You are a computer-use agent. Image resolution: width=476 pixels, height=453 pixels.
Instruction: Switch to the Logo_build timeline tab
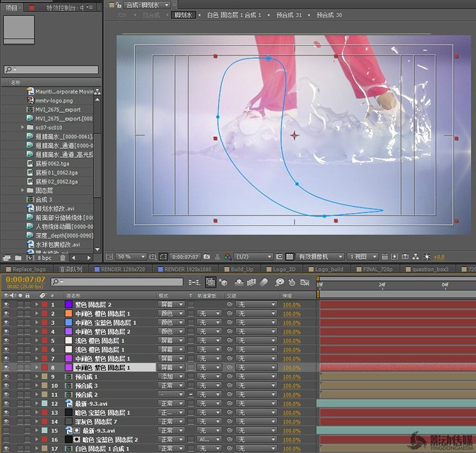[330, 269]
